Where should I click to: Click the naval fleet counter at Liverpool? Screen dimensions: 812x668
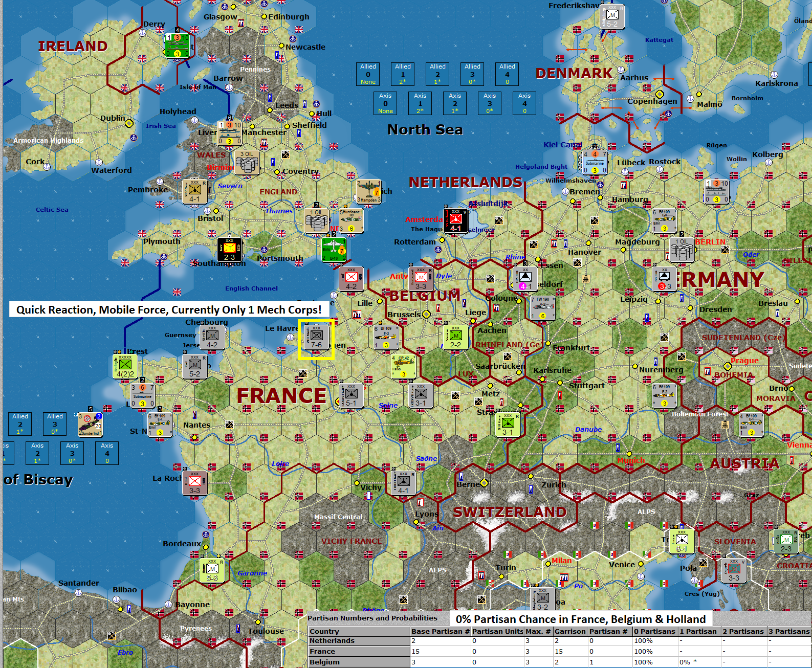pos(230,133)
